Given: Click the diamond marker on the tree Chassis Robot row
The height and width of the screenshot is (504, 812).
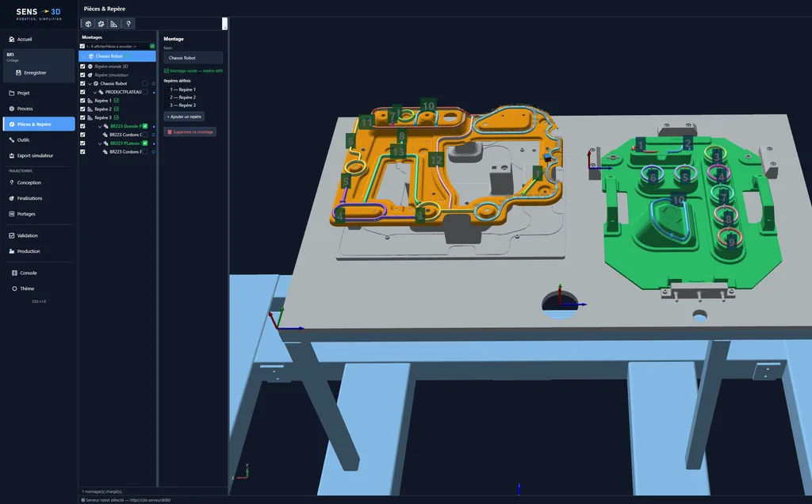Looking at the screenshot, I should (x=153, y=83).
